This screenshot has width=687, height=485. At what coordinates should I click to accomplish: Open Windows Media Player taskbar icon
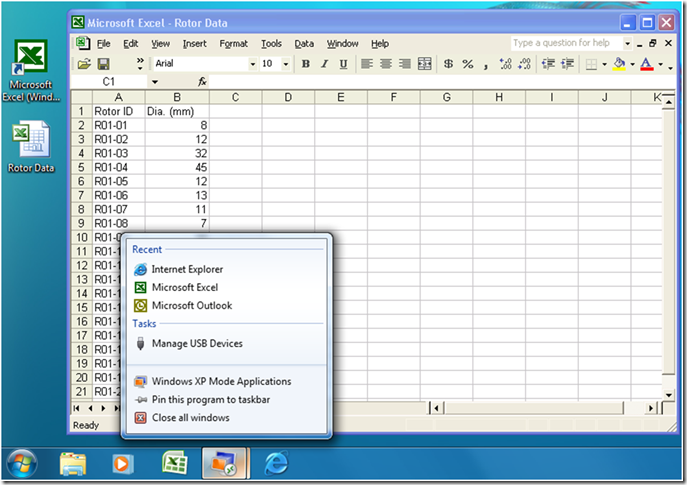click(x=122, y=464)
